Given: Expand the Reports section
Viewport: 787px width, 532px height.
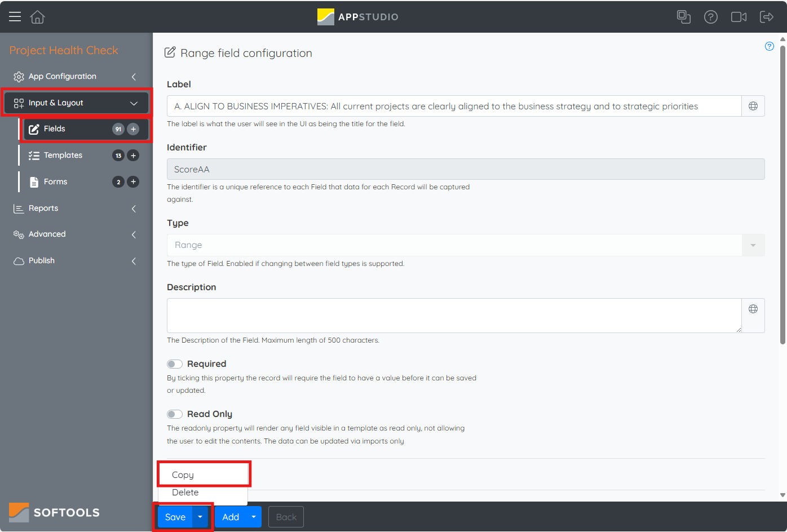Looking at the screenshot, I should (x=134, y=208).
